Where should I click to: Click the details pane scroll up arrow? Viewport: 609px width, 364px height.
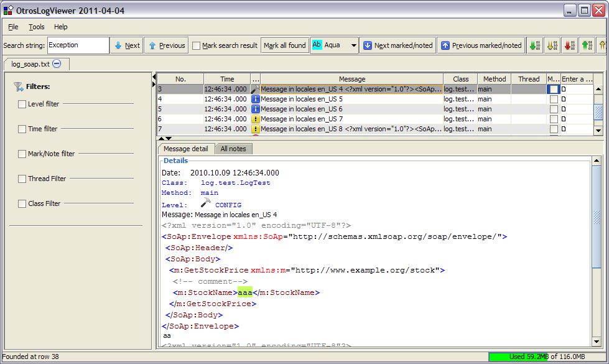pyautogui.click(x=597, y=161)
